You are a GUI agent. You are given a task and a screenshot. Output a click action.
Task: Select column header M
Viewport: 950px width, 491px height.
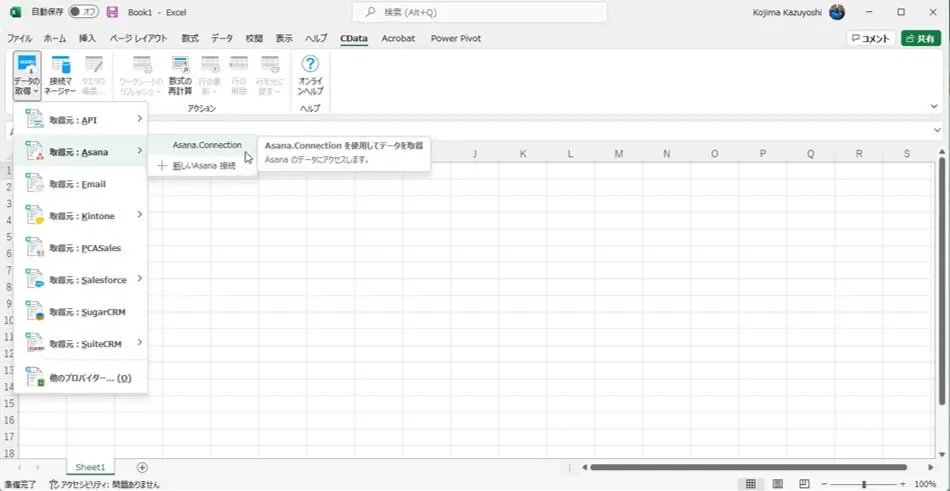pyautogui.click(x=619, y=154)
